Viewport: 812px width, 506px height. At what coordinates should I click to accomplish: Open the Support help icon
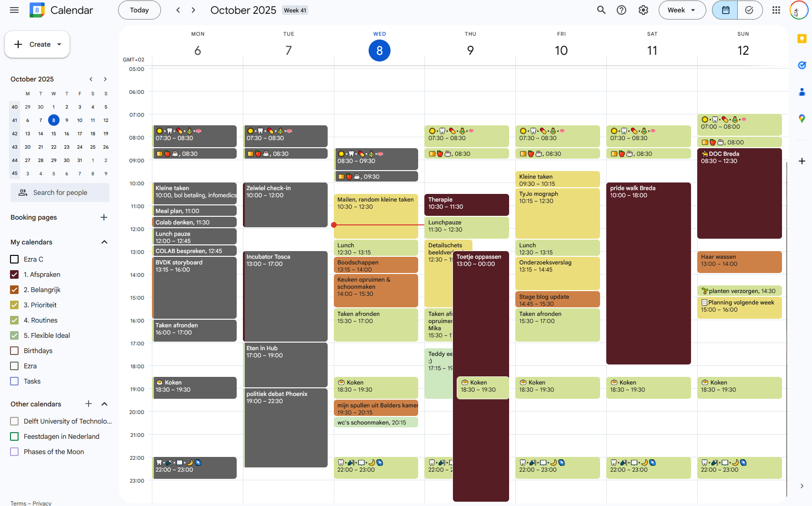click(622, 10)
